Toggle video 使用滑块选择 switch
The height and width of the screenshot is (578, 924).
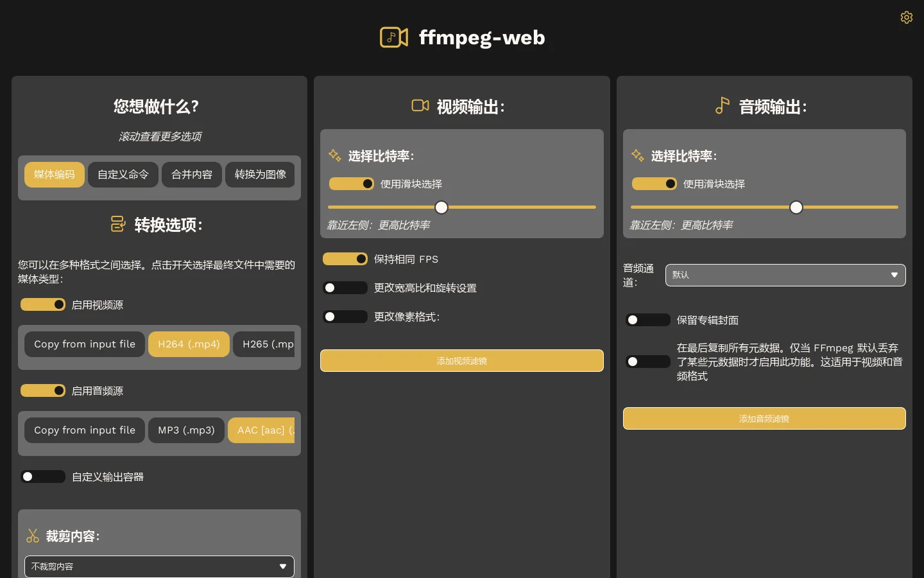tap(352, 184)
